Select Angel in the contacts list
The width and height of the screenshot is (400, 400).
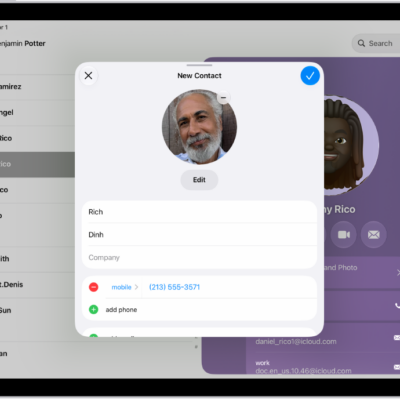click(x=37, y=113)
